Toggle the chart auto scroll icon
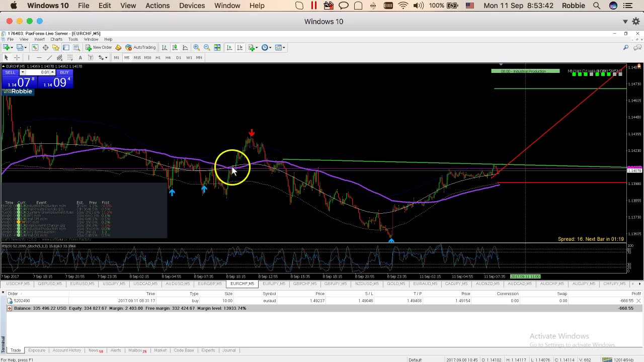The image size is (644, 362). pyautogui.click(x=229, y=47)
